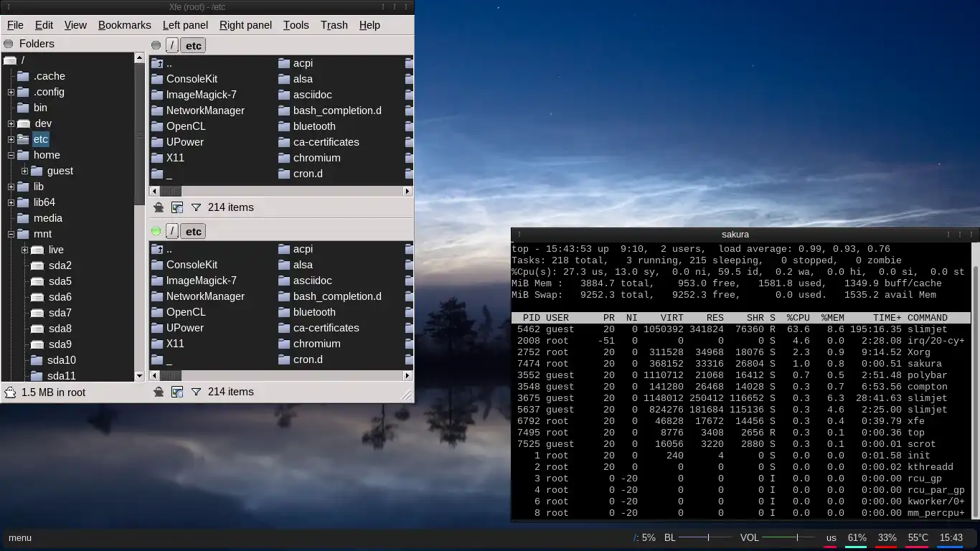This screenshot has width=980, height=551.
Task: Expand the lib64 folder in the tree
Action: pyautogui.click(x=11, y=202)
